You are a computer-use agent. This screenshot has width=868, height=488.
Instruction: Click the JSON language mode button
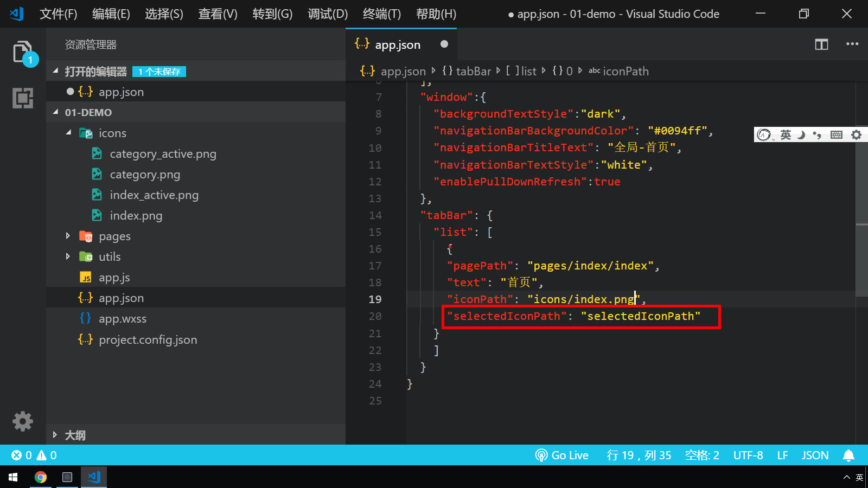click(815, 455)
